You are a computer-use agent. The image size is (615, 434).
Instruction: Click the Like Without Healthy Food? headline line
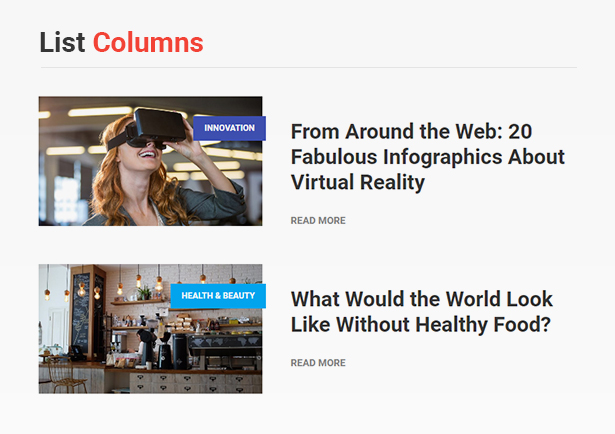point(421,325)
